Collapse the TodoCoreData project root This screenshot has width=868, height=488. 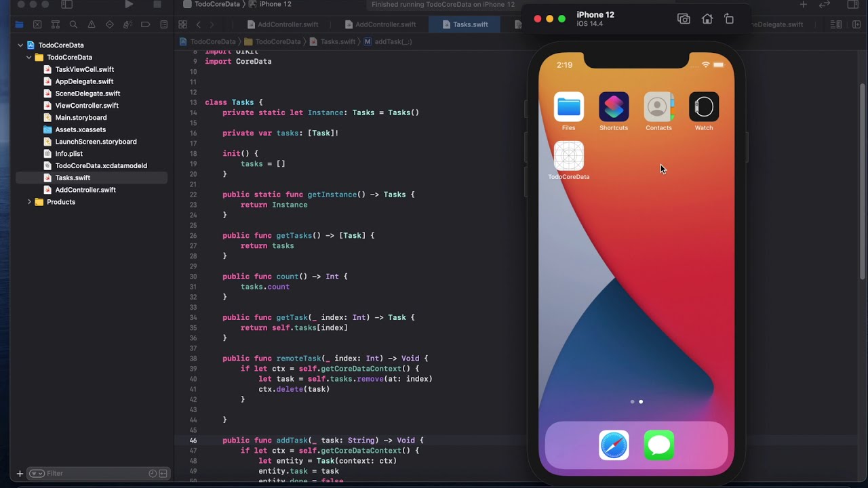click(20, 45)
